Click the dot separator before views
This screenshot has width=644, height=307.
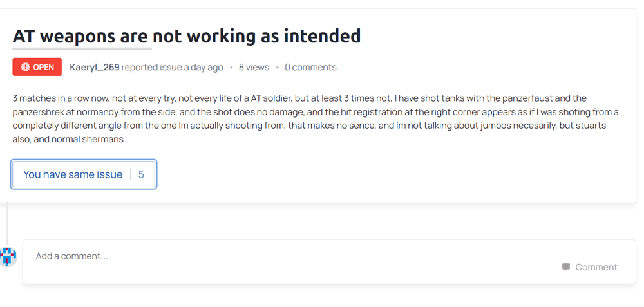coord(231,67)
